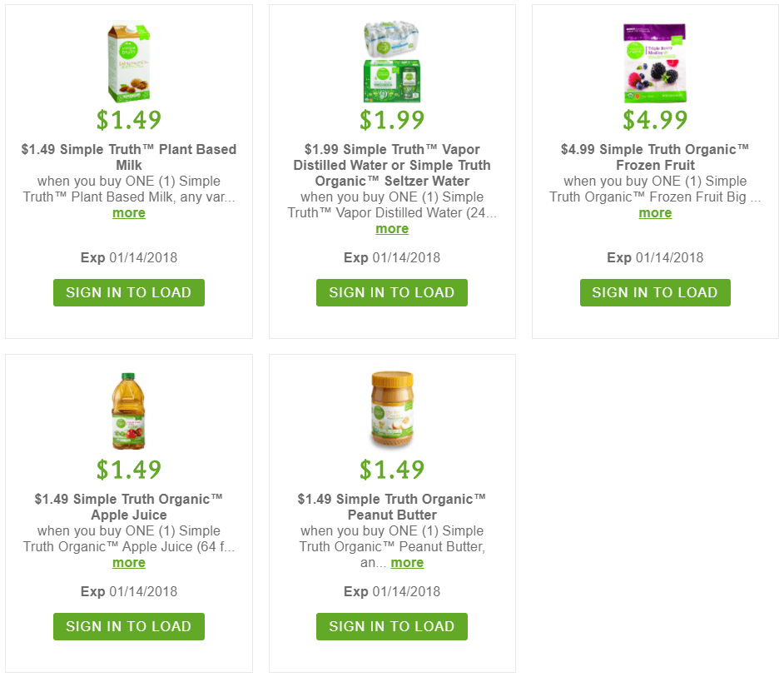Click the $1.49 Simple Truth Organic Peanut Butter title
Viewport: 784px width, 677px height.
[392, 506]
